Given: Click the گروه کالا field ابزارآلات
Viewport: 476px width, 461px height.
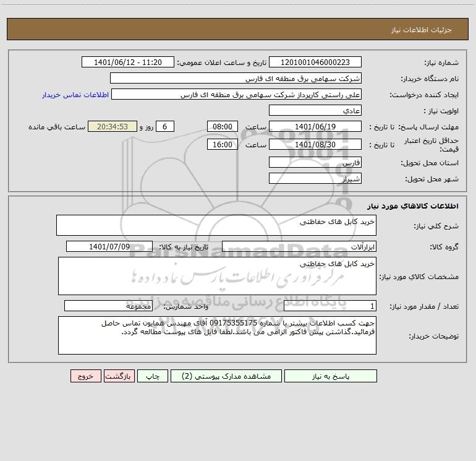Looking at the screenshot, I should click(299, 246).
